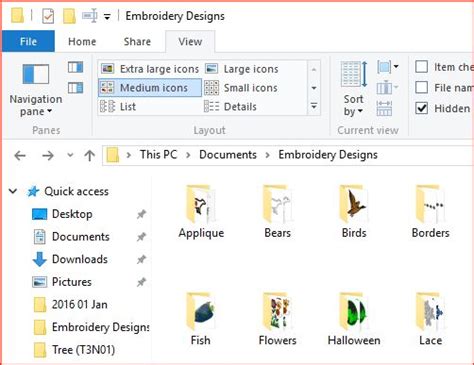
Task: Expand chevron after Documents breadcrumb
Action: click(267, 155)
